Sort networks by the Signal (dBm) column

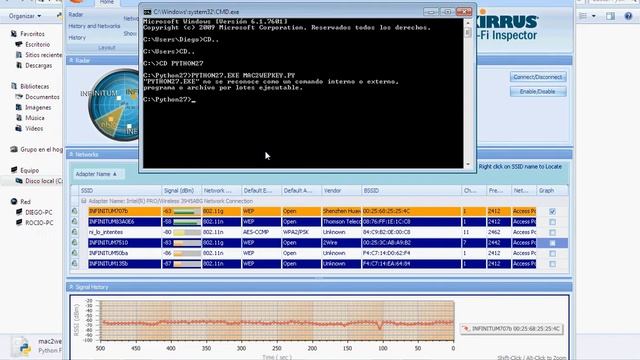point(181,191)
